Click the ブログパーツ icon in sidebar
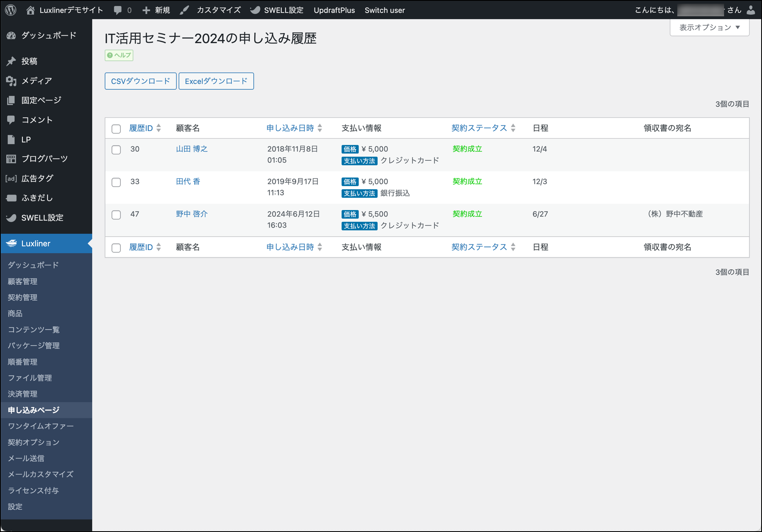 tap(11, 159)
